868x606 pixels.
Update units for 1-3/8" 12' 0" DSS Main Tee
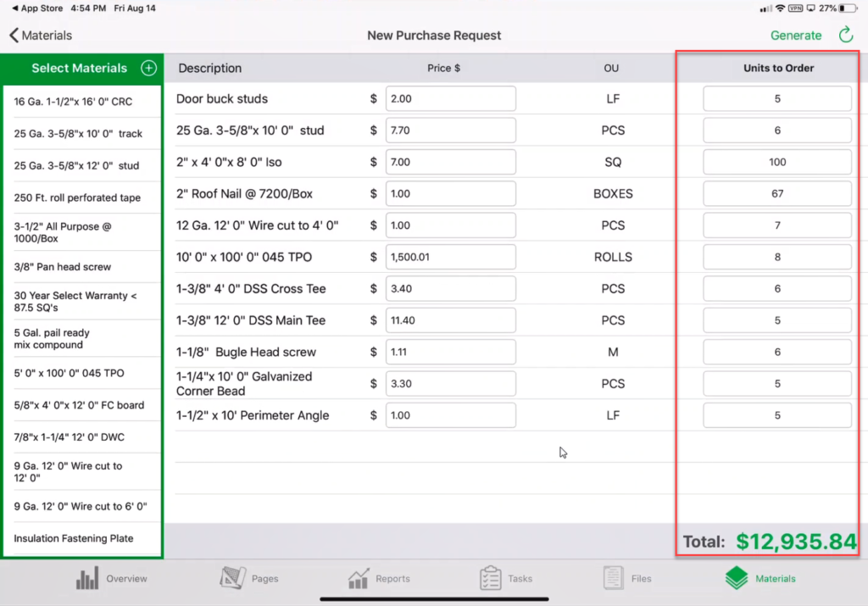(776, 320)
